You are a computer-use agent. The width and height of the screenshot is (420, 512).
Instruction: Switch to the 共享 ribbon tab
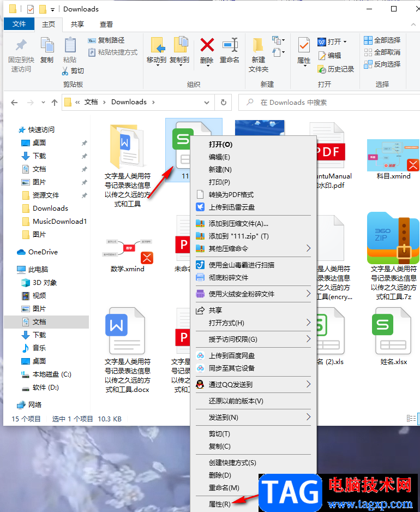pos(77,24)
